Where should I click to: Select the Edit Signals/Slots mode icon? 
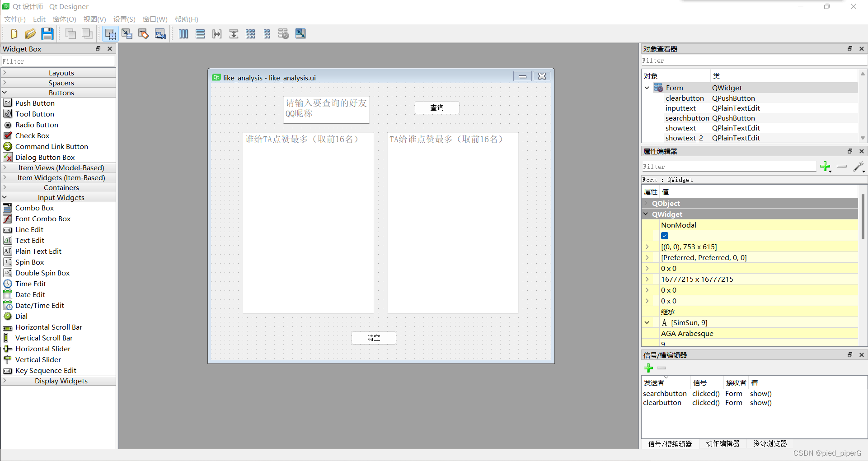tap(127, 34)
